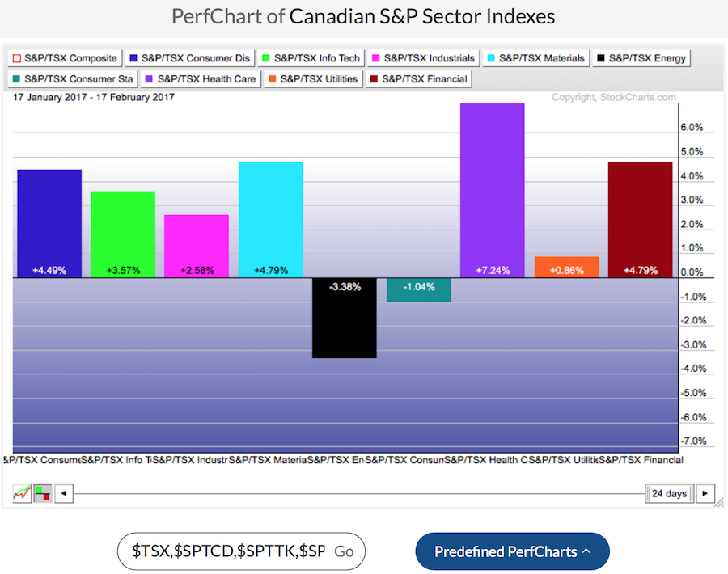
Task: Toggle S&P/TSX Composite legend item
Action: pos(64,58)
